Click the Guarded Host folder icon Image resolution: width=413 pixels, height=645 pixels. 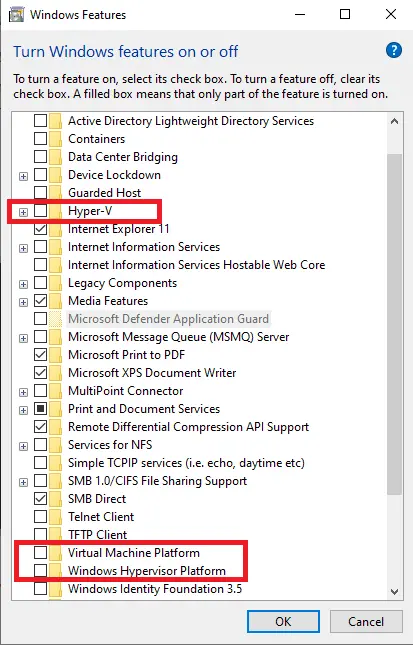55,193
